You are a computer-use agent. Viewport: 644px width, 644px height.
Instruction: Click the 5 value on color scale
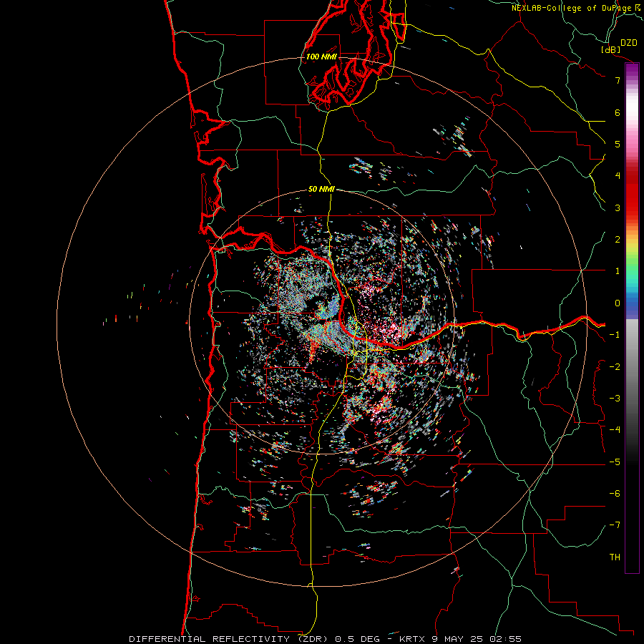point(618,144)
